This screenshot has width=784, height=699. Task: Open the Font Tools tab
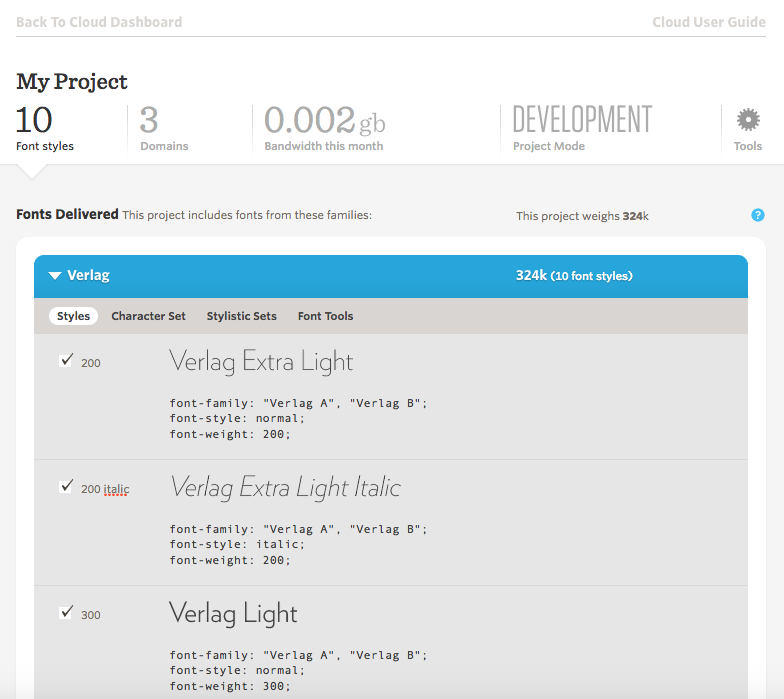click(x=326, y=316)
